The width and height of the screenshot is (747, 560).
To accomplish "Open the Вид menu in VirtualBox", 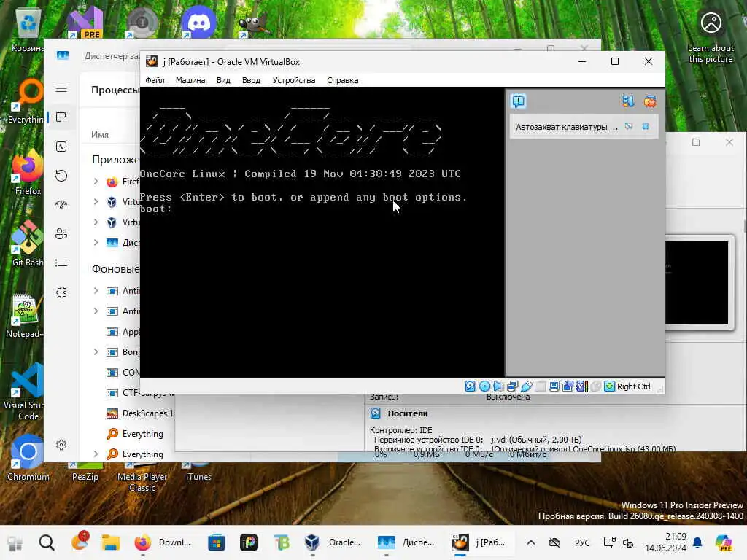I will pos(223,80).
